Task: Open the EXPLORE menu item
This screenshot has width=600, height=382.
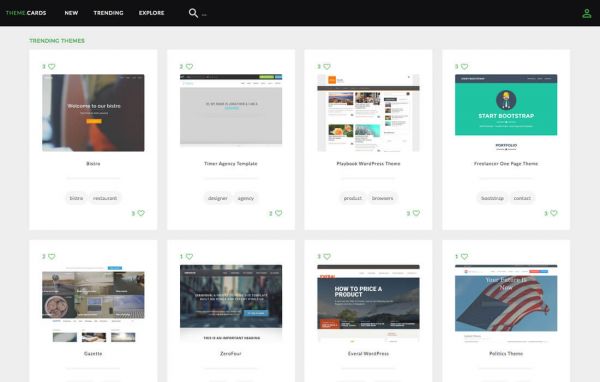Action: click(152, 13)
